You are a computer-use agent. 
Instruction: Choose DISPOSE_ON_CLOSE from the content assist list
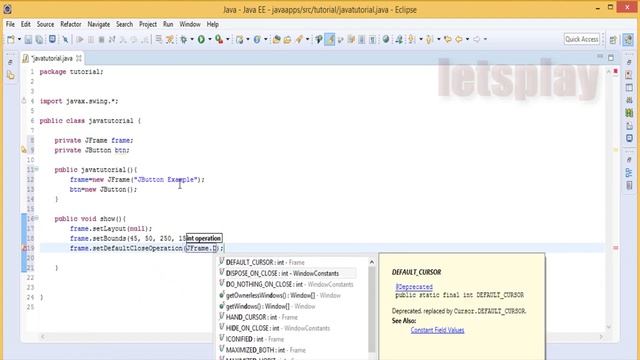287,273
